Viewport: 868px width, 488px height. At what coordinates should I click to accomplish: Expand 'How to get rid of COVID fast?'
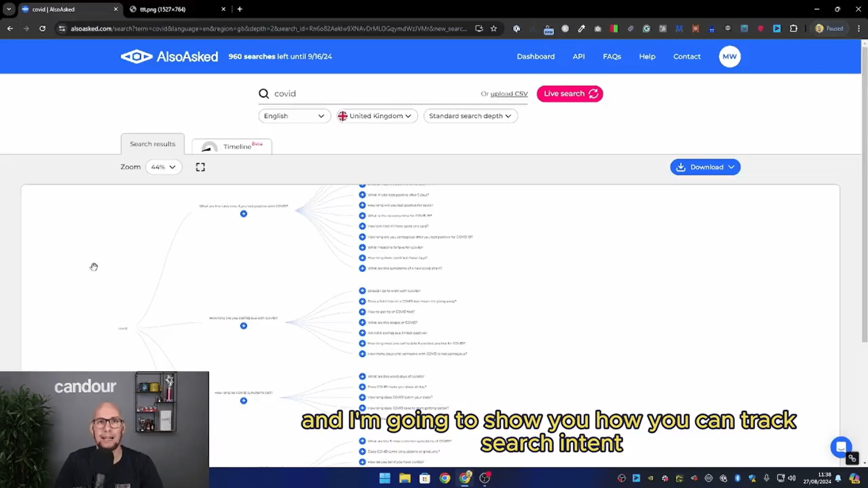(362, 311)
